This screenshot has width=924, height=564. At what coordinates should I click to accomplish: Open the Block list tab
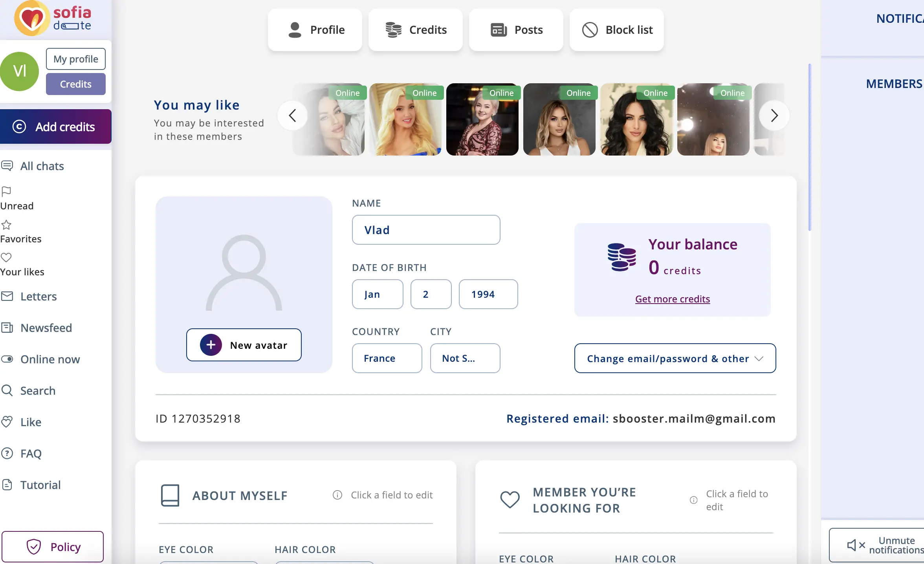click(x=617, y=30)
